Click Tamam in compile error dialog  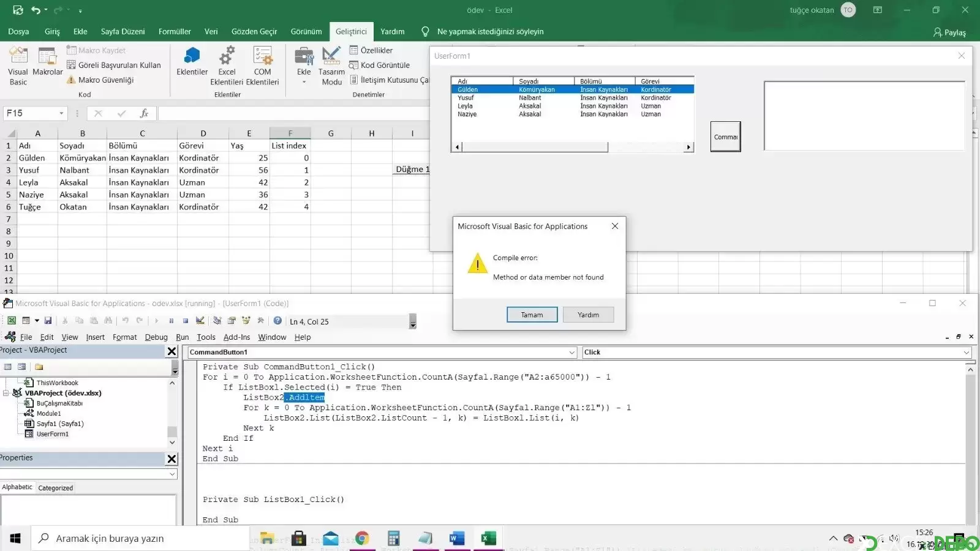coord(532,315)
